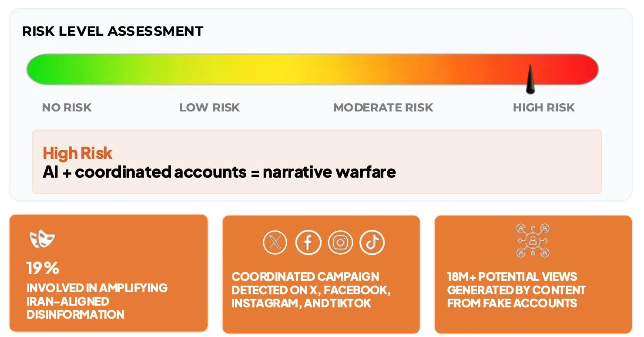
Task: Select the MODERATE RISK scale label
Action: 383,108
